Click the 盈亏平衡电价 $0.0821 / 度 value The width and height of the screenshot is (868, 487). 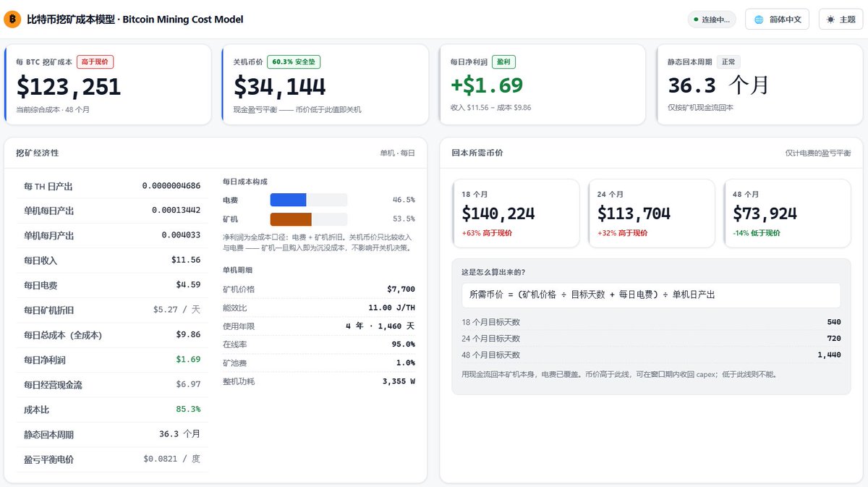(172, 459)
